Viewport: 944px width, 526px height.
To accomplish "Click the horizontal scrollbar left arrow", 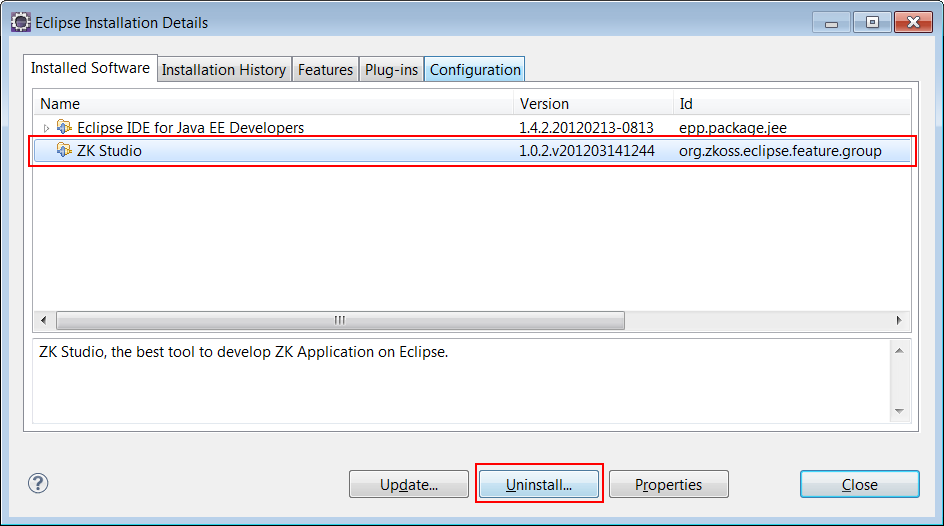I will point(45,320).
